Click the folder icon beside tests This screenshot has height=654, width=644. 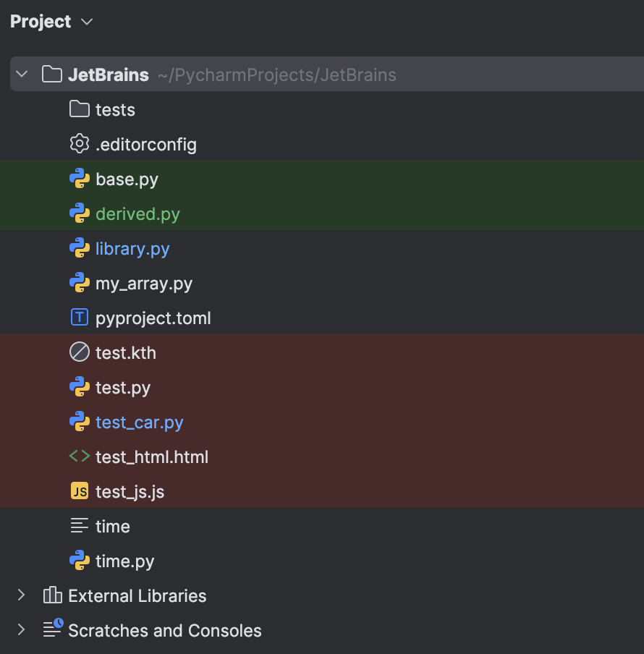(x=80, y=109)
